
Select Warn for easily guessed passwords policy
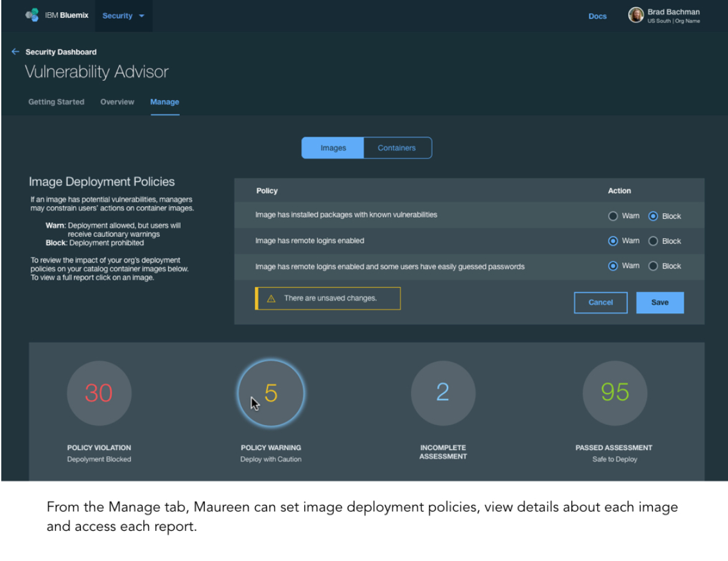click(613, 266)
